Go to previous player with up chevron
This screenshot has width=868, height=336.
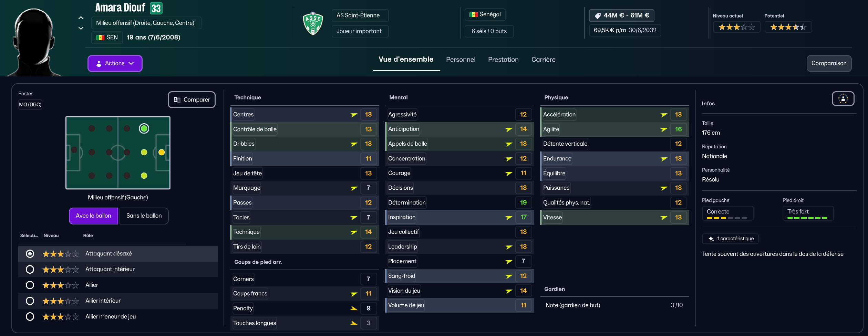81,18
